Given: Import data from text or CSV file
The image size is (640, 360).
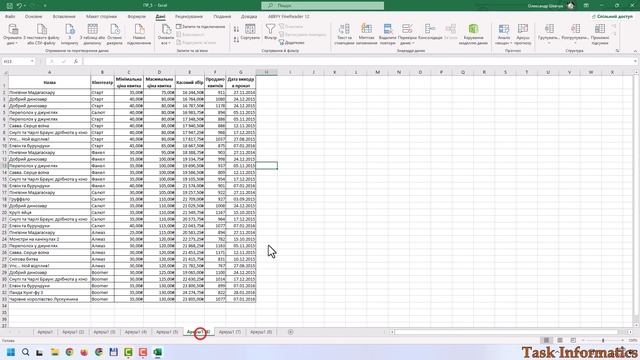Looking at the screenshot, I should [41, 34].
